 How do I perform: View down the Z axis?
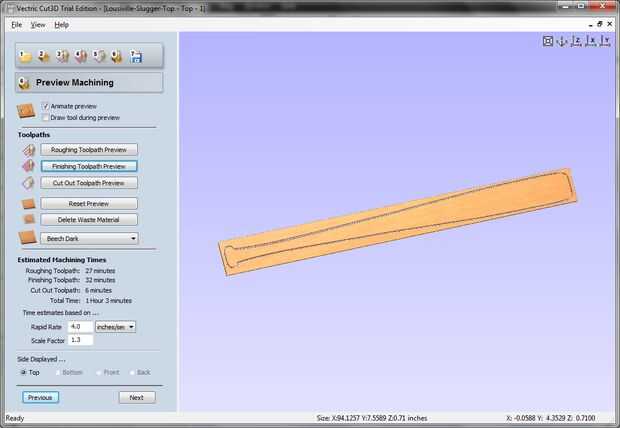577,41
